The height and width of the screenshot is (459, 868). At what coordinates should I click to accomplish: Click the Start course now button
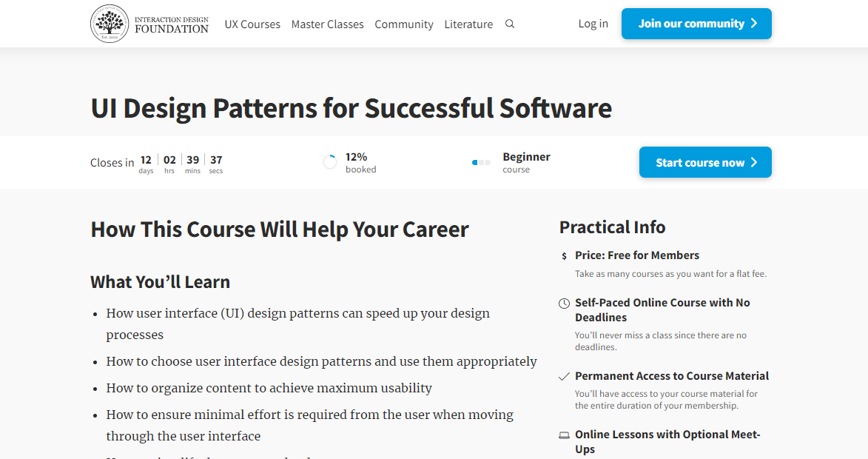[705, 162]
